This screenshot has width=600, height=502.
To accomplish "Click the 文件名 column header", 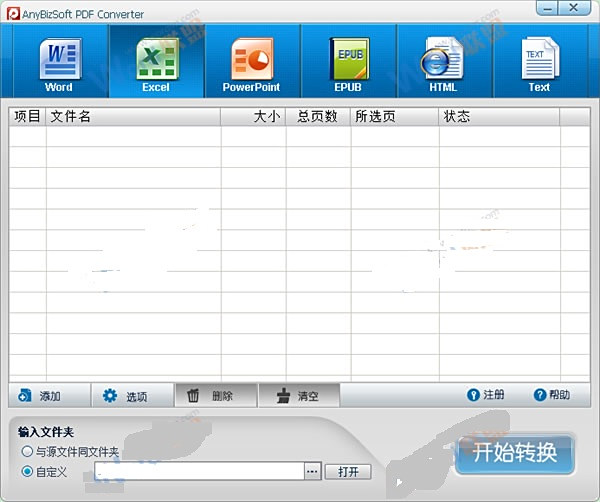I will 133,116.
